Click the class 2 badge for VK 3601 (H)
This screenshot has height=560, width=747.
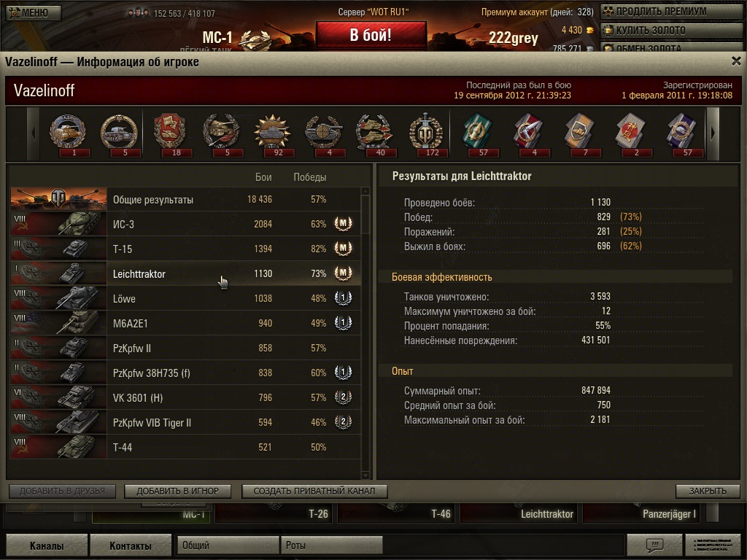pyautogui.click(x=343, y=397)
